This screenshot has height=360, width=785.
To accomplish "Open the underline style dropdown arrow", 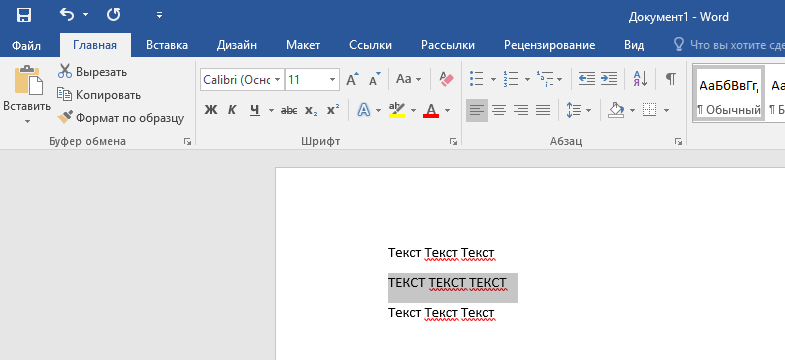I will [271, 110].
